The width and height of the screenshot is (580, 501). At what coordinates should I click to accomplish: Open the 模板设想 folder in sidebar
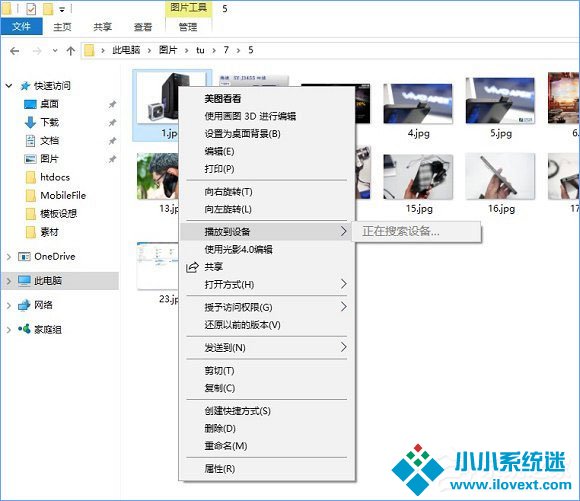tap(58, 213)
